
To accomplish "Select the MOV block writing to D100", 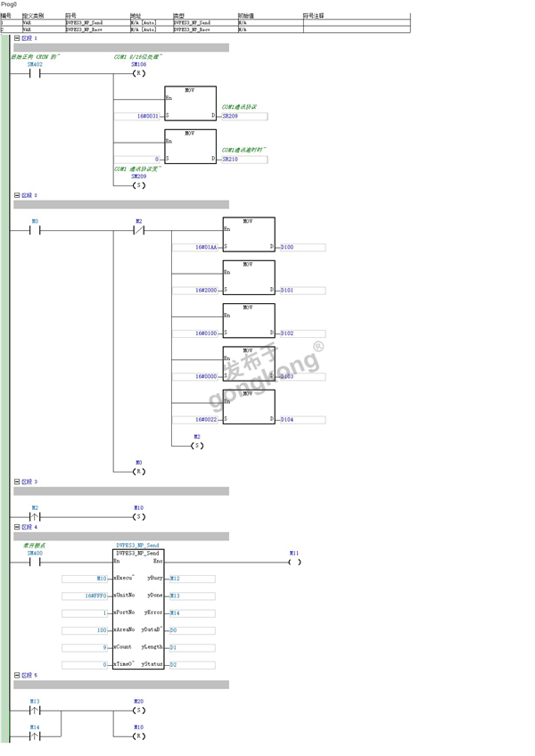I will click(x=249, y=234).
